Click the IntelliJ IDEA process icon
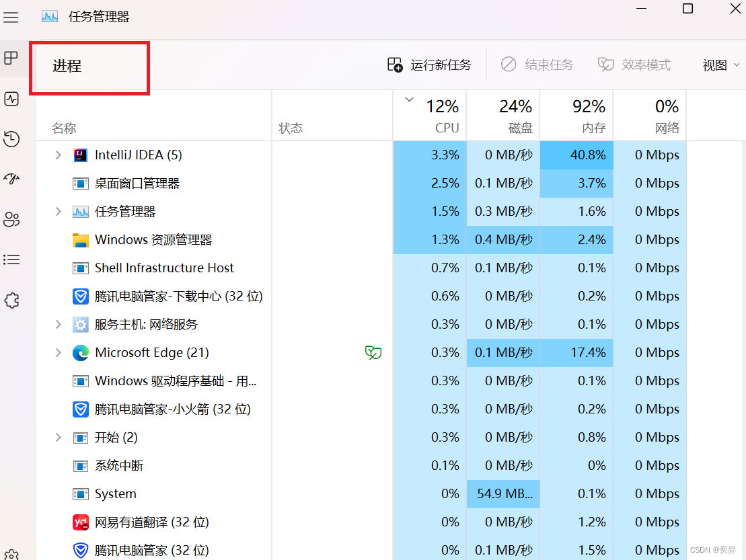 pos(81,155)
